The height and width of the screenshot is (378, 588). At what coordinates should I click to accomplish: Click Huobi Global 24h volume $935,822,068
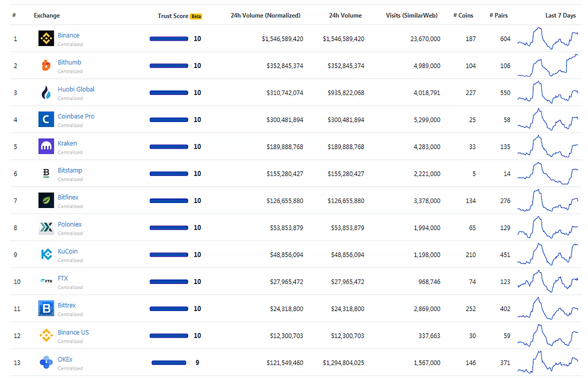point(346,93)
